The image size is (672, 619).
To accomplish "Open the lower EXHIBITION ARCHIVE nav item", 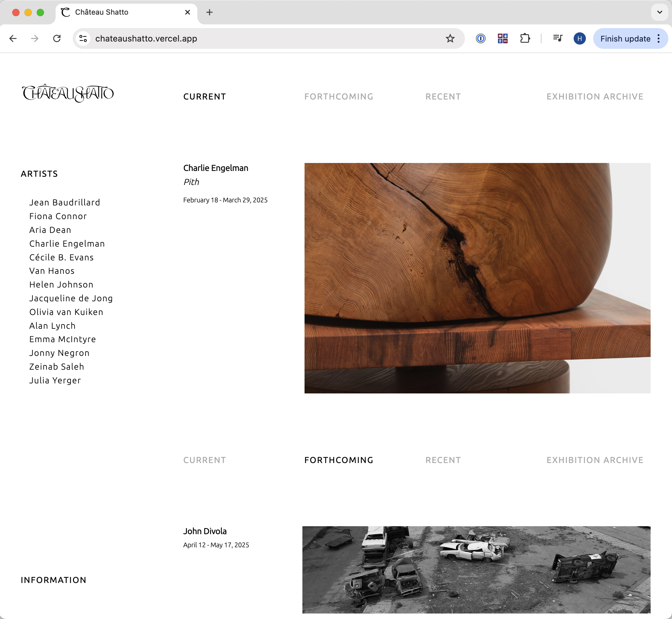I will point(595,460).
